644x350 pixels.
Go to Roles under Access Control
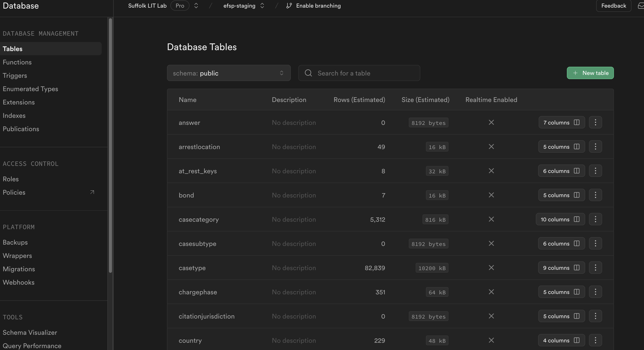[x=11, y=179]
